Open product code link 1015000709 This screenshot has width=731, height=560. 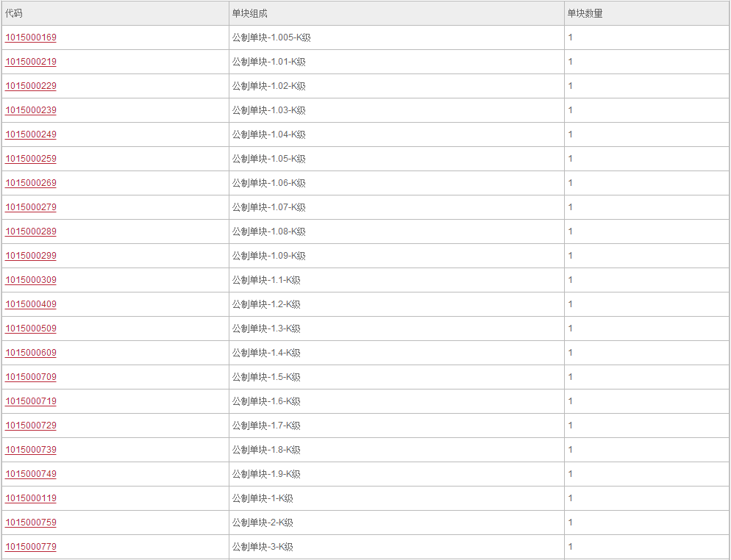tap(31, 376)
